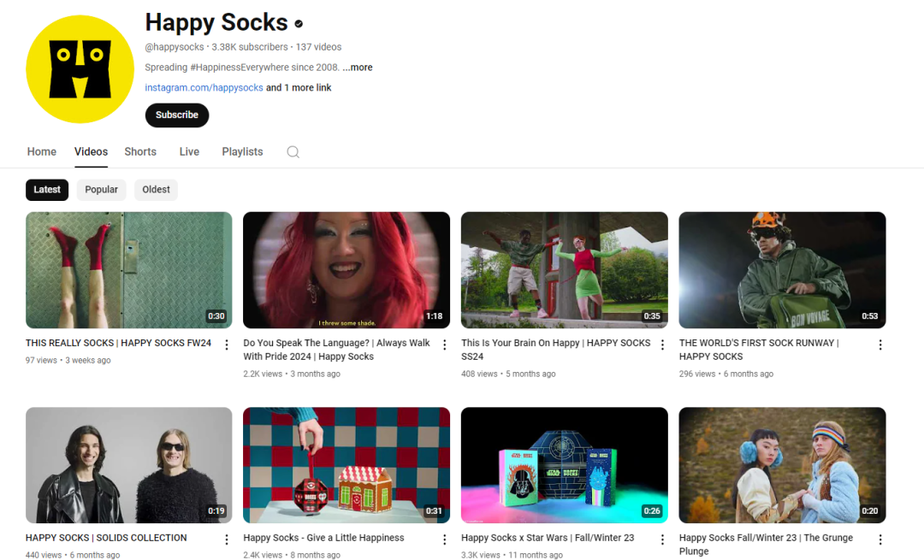Switch to the Videos tab
924x560 pixels.
[91, 152]
